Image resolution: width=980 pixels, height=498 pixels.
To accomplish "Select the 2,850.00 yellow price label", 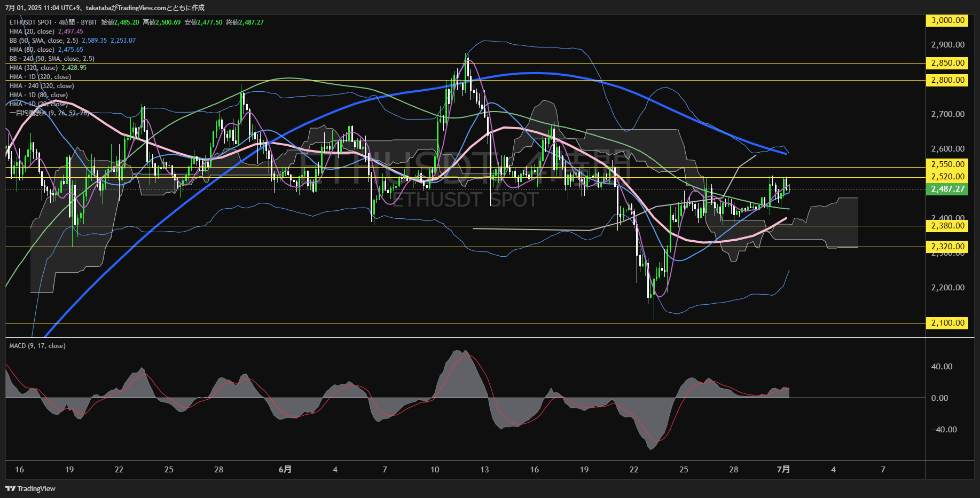I will pyautogui.click(x=947, y=63).
